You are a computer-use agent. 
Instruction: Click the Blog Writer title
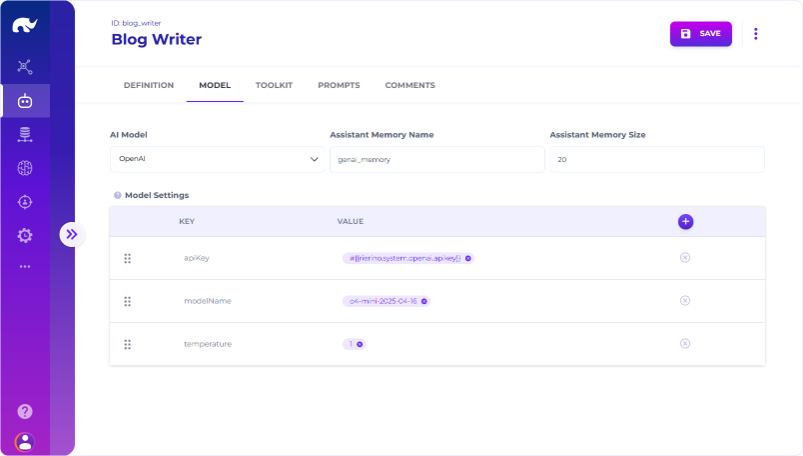pyautogui.click(x=157, y=39)
